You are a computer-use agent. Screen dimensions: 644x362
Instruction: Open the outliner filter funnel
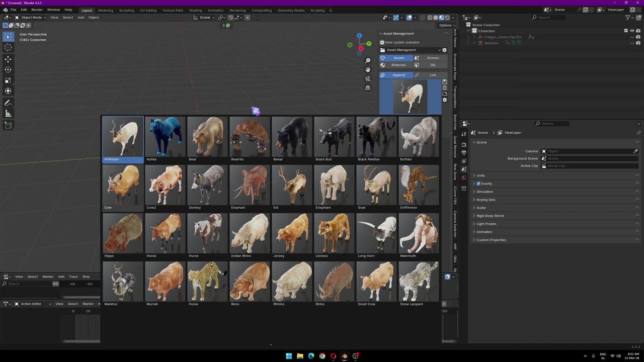click(628, 17)
